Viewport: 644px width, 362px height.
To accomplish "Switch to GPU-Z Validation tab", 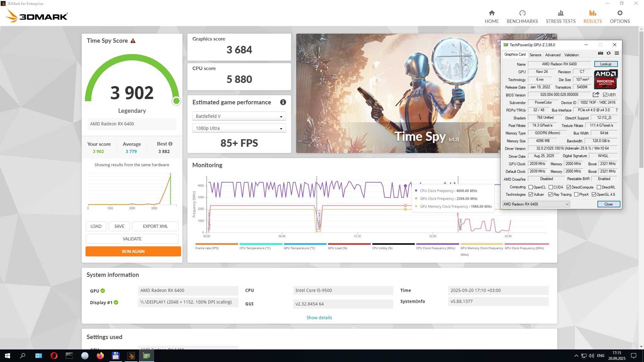I will pyautogui.click(x=571, y=55).
